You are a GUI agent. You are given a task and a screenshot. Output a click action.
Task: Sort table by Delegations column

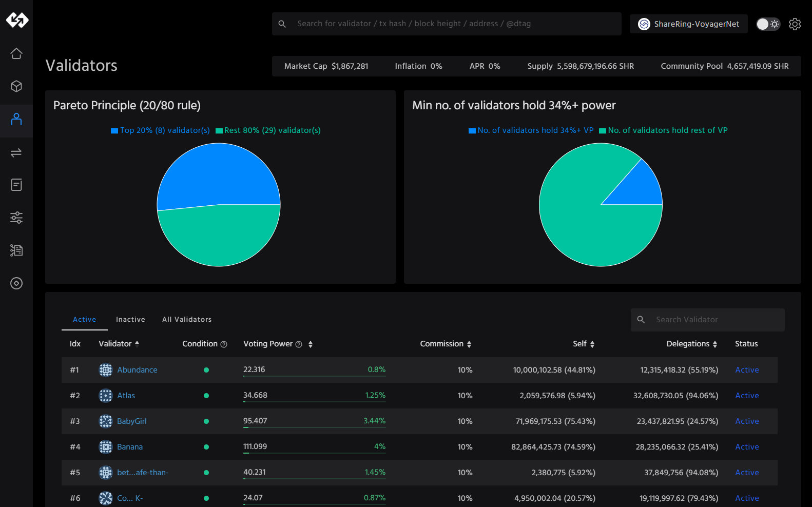pyautogui.click(x=692, y=344)
